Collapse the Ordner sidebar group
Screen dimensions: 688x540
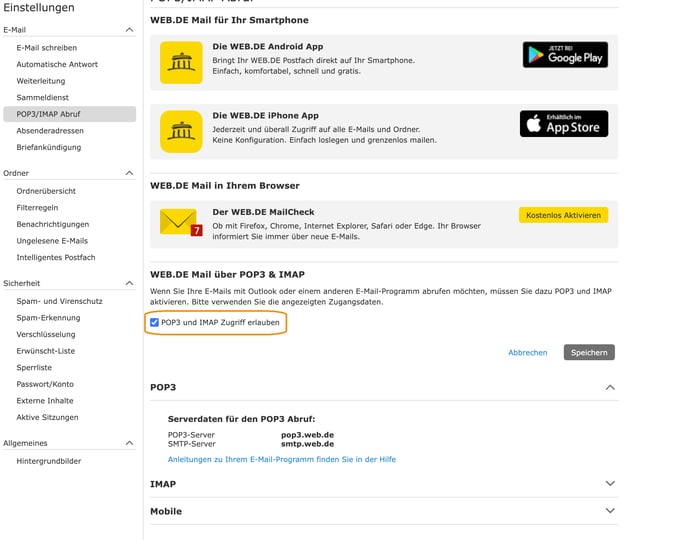click(129, 173)
